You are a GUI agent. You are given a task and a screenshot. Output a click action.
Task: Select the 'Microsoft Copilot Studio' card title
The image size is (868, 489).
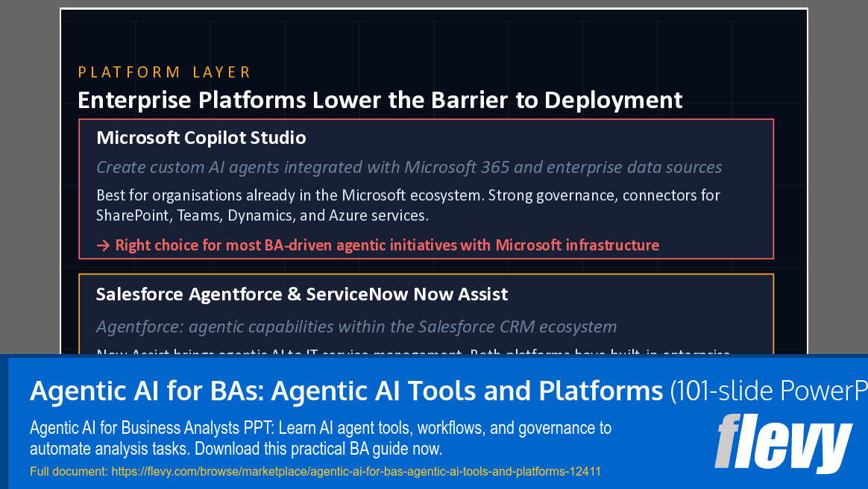(201, 138)
